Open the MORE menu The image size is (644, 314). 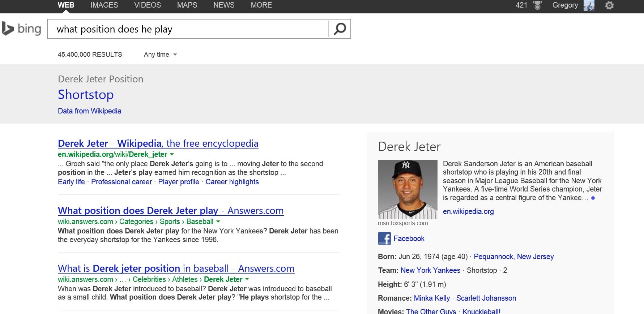click(x=261, y=5)
